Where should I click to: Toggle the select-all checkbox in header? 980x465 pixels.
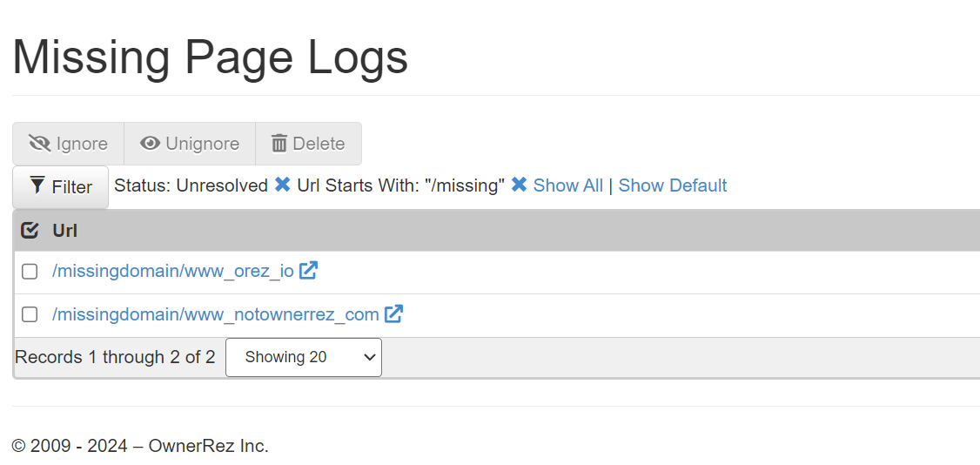pyautogui.click(x=30, y=231)
